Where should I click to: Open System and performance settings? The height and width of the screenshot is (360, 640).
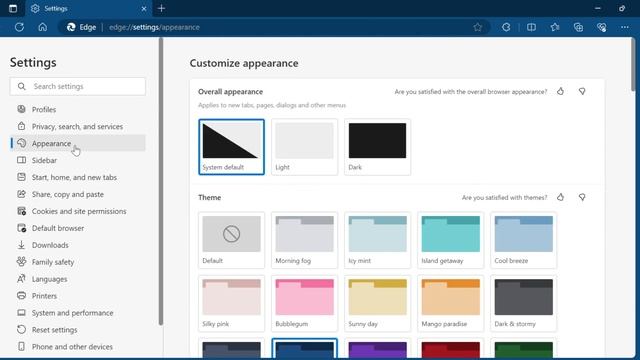coord(78,313)
